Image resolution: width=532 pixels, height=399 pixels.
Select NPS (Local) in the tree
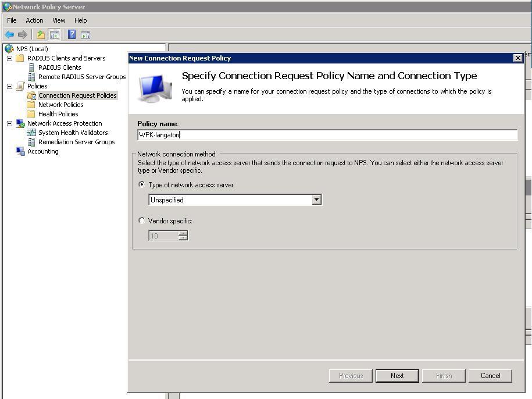32,49
